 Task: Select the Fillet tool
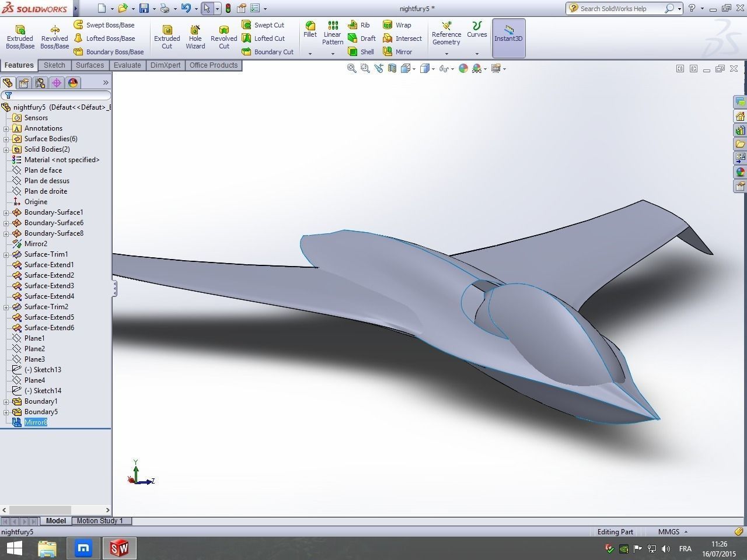[310, 30]
